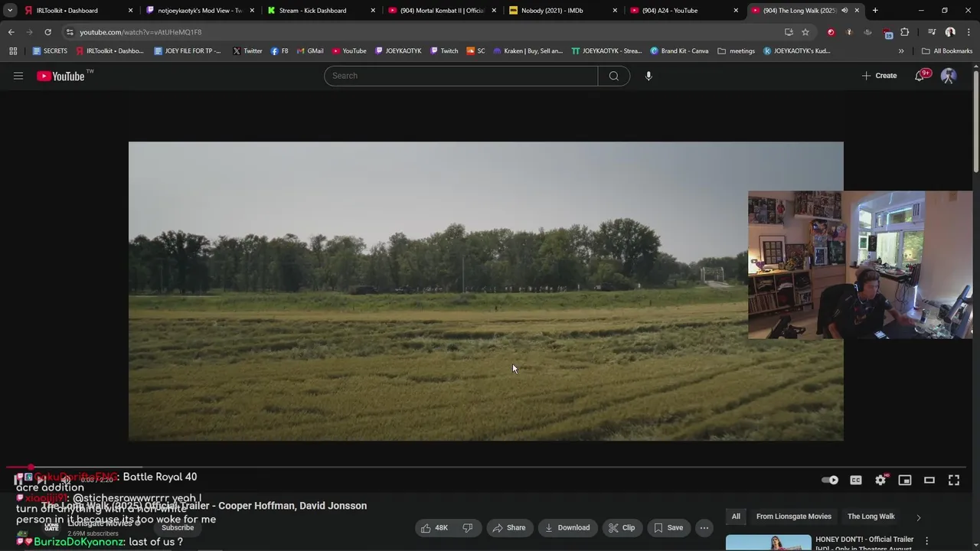Dislike the video
This screenshot has width=980, height=551.
tap(467, 527)
